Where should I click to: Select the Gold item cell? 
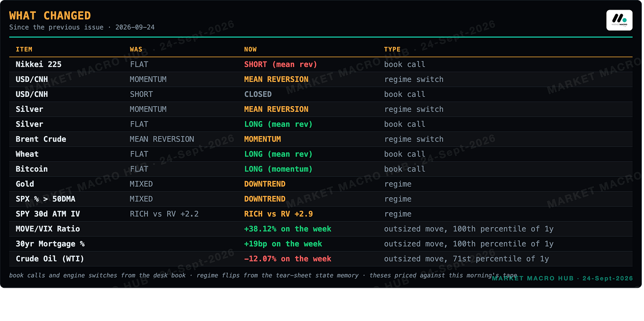point(25,184)
